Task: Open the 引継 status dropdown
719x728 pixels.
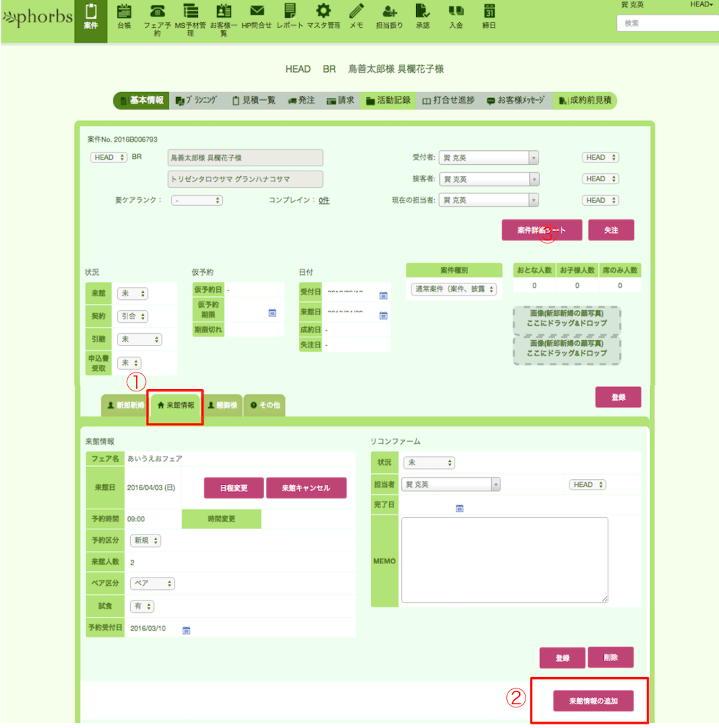Action: (139, 340)
